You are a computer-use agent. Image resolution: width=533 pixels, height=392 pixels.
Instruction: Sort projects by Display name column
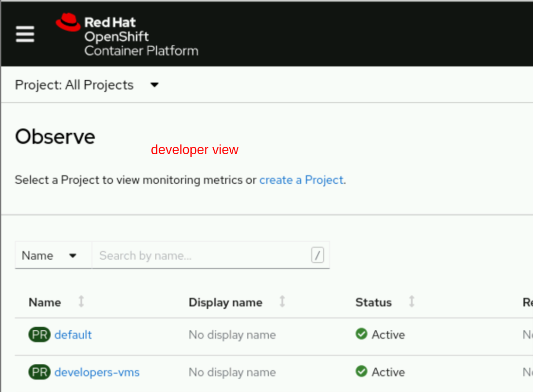tap(282, 302)
